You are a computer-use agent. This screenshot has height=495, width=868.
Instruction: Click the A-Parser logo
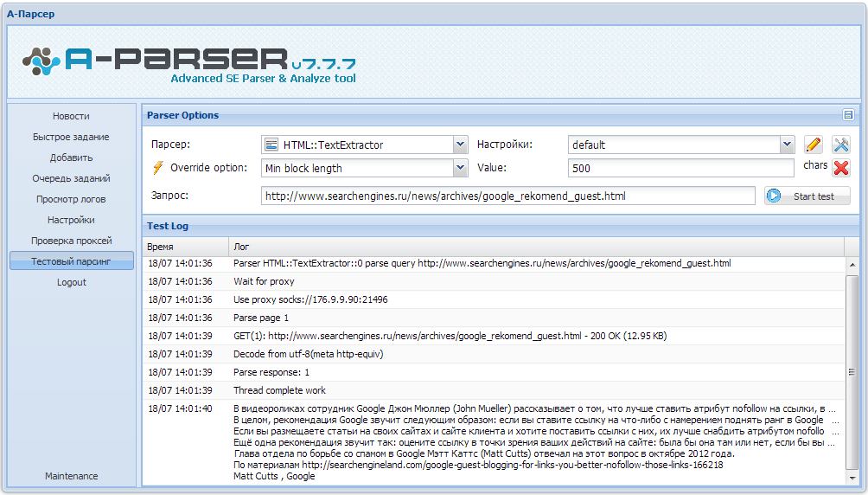(x=189, y=64)
